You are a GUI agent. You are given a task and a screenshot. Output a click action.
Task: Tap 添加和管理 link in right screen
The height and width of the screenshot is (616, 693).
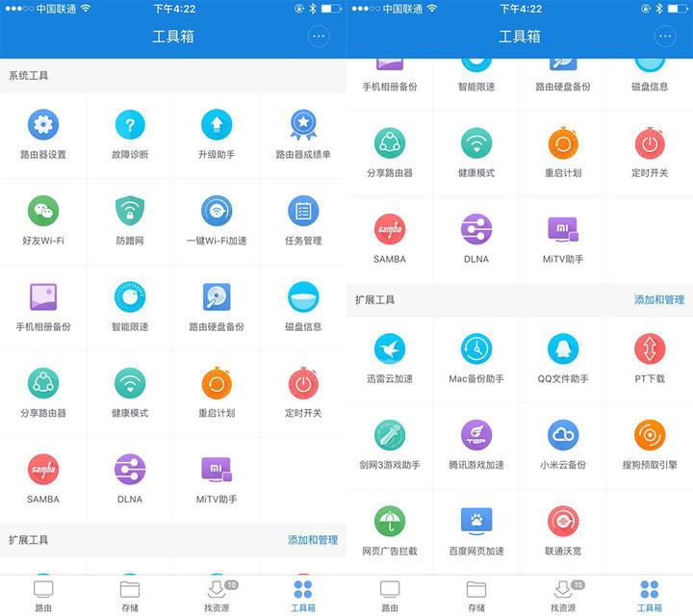point(659,299)
